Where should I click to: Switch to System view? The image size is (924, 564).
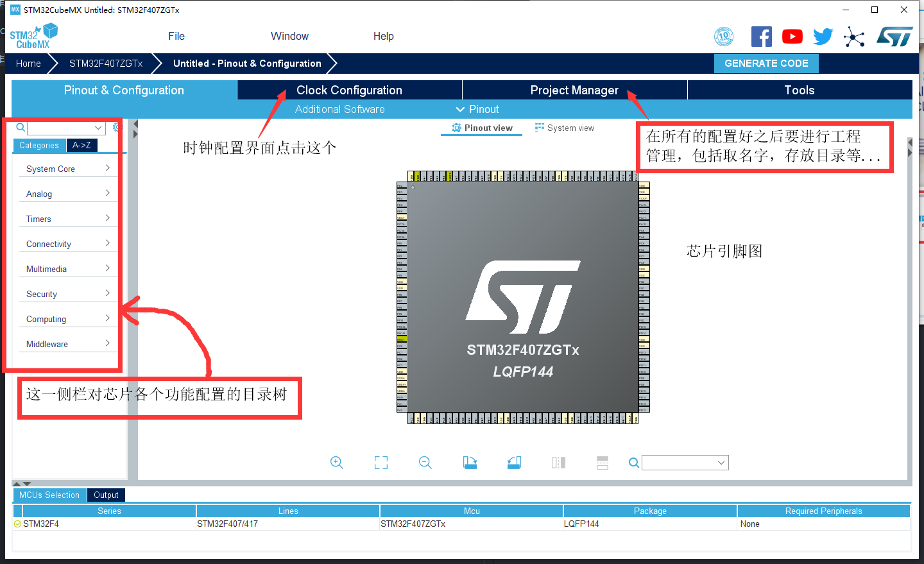[565, 128]
